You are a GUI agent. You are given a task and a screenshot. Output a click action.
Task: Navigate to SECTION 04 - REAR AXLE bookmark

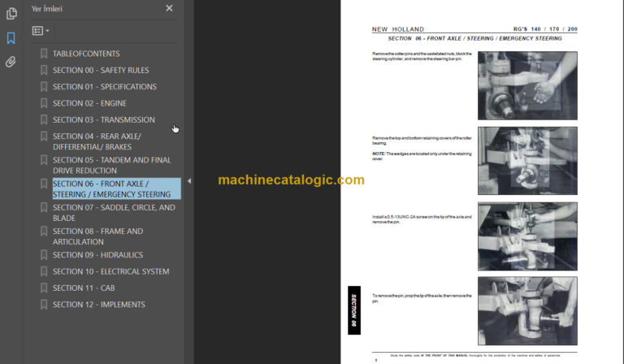(97, 141)
